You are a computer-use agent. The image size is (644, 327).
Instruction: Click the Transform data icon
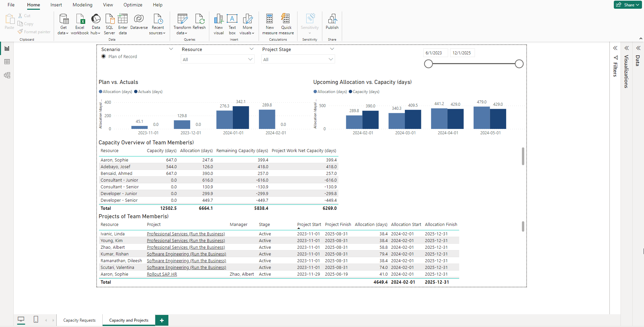point(182,19)
